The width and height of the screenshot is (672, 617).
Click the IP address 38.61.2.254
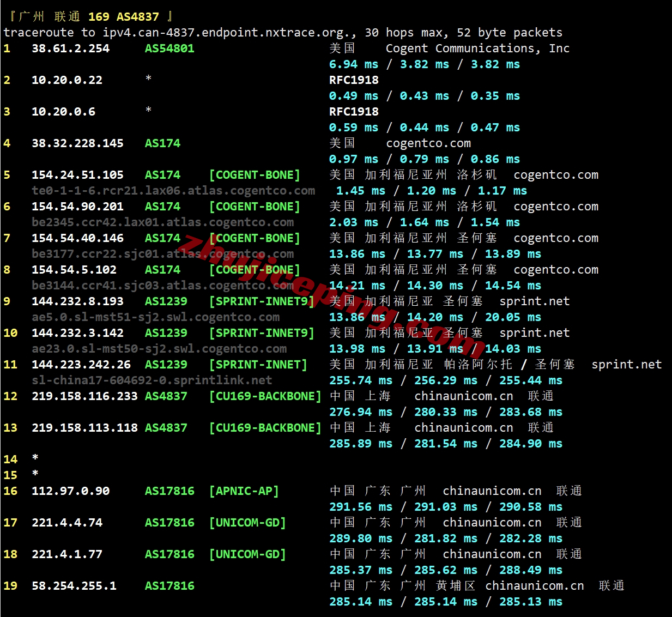click(x=71, y=49)
